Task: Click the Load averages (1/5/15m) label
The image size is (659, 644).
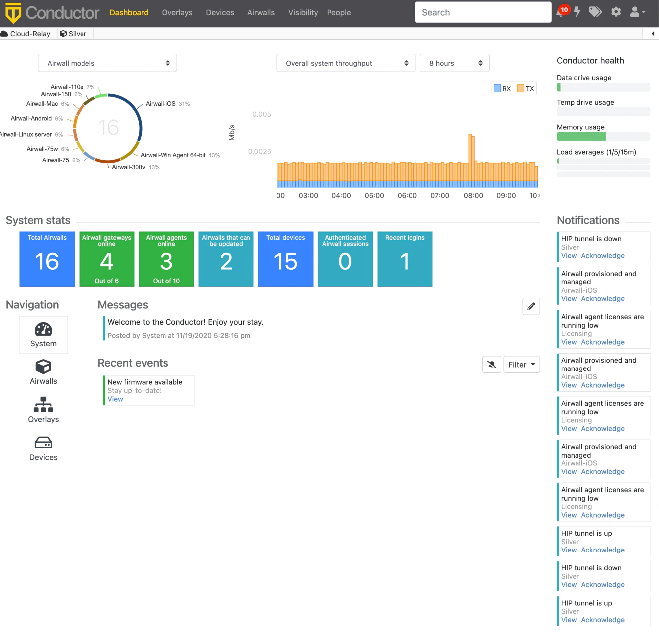Action: coord(596,152)
